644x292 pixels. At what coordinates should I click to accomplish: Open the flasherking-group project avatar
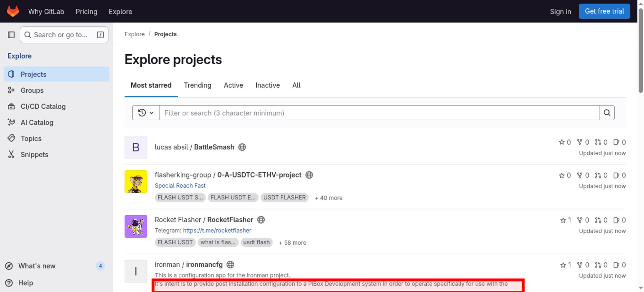tap(136, 182)
